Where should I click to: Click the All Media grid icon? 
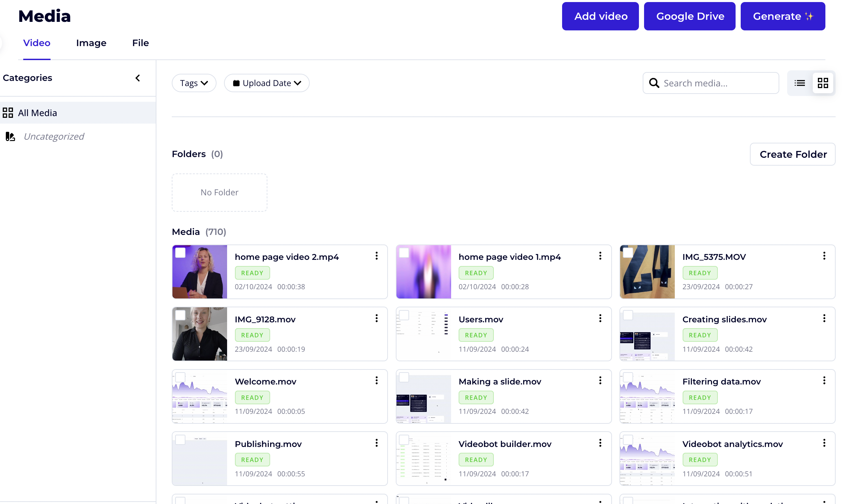pyautogui.click(x=8, y=112)
